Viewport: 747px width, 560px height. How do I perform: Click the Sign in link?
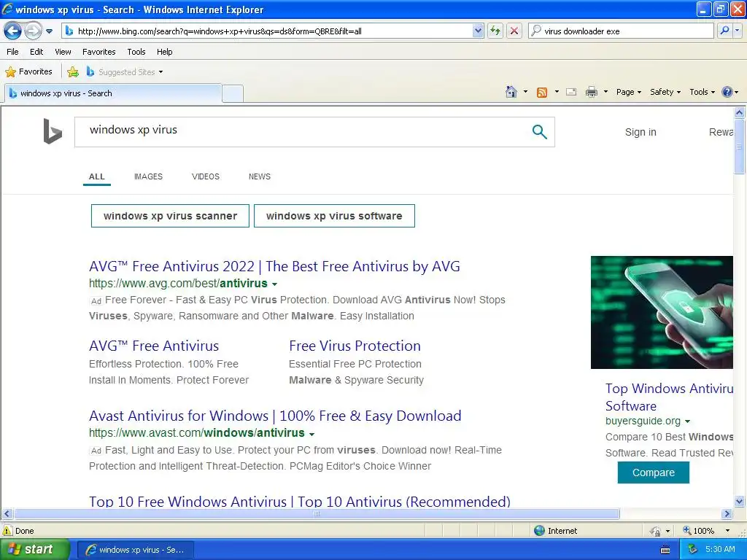(640, 132)
